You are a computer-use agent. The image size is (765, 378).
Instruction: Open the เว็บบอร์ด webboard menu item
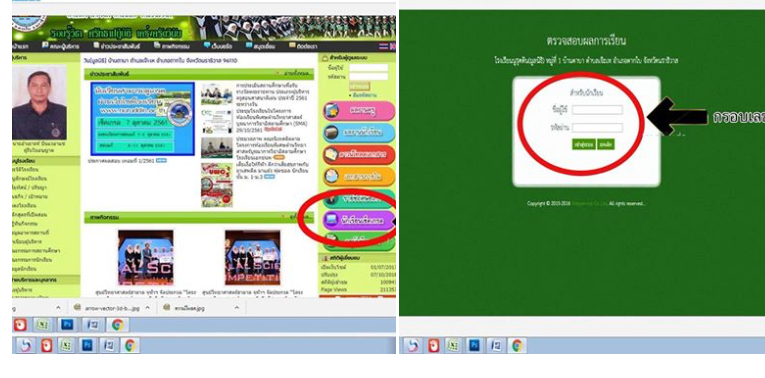(x=218, y=46)
